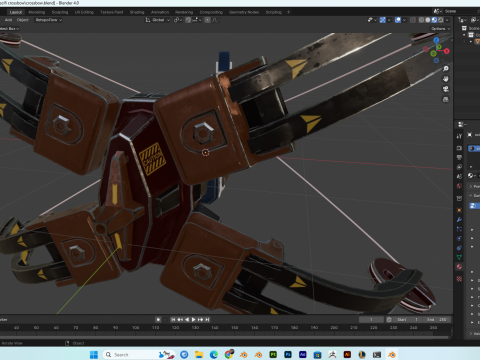Open Windows Start menu

coord(94,355)
